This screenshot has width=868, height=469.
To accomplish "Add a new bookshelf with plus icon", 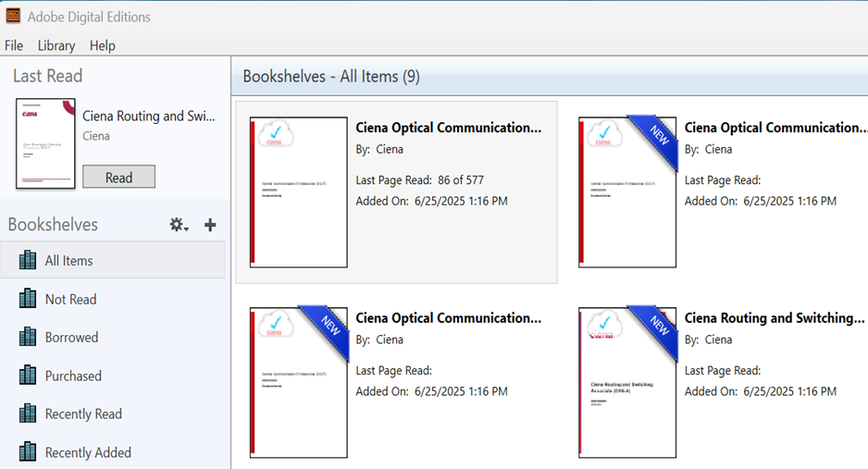I will [210, 225].
